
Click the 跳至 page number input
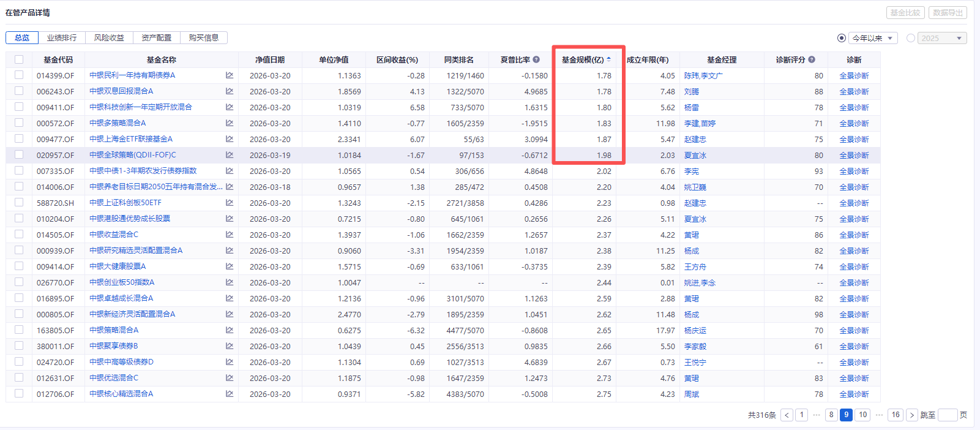point(948,415)
